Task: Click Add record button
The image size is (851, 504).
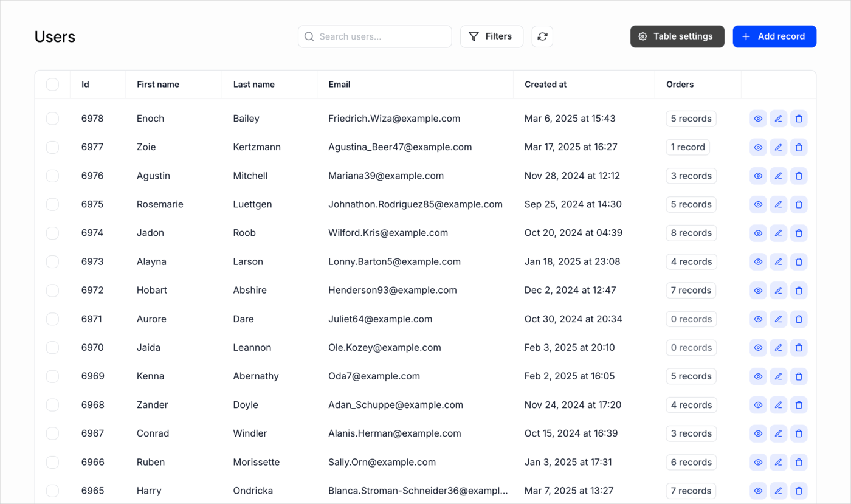Action: pos(774,36)
